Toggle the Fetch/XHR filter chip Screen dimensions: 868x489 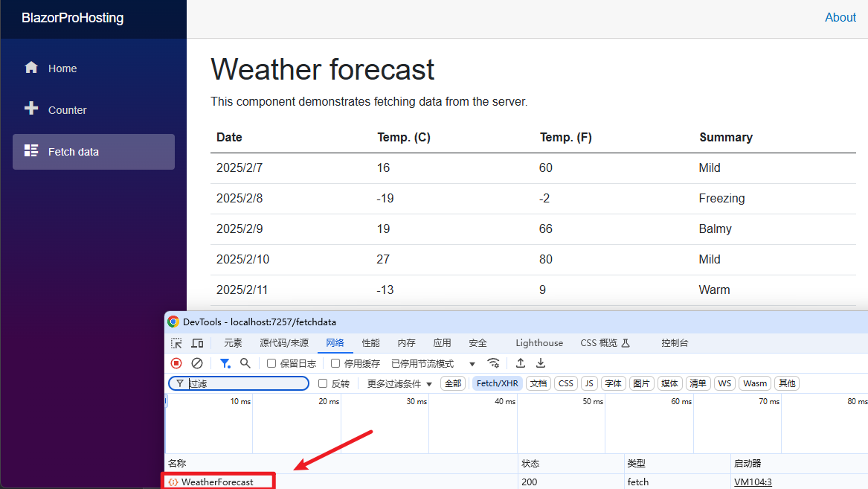pos(497,383)
